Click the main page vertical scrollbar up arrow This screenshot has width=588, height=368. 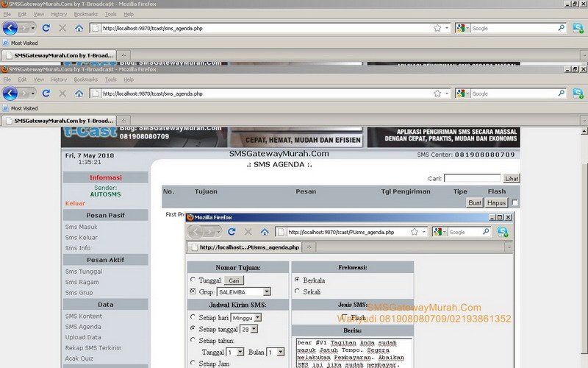pos(584,131)
